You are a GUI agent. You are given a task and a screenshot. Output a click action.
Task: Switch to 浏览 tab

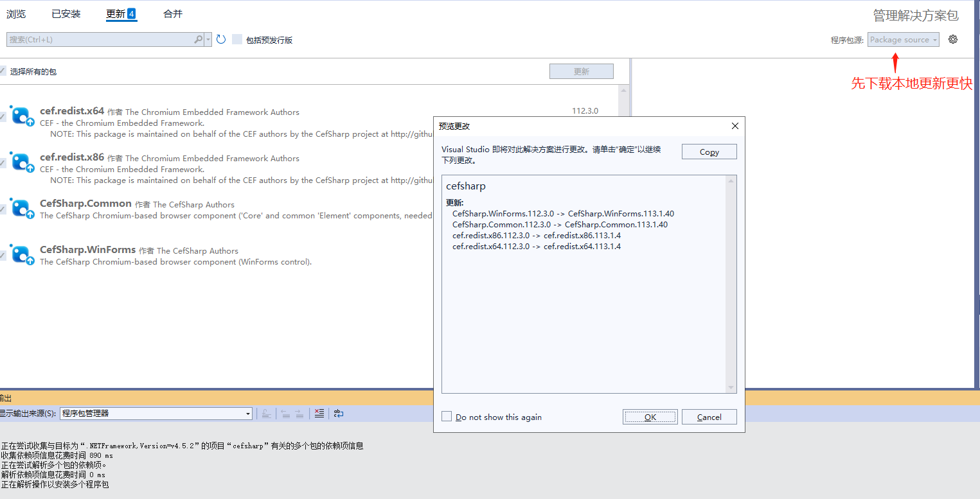[x=16, y=13]
